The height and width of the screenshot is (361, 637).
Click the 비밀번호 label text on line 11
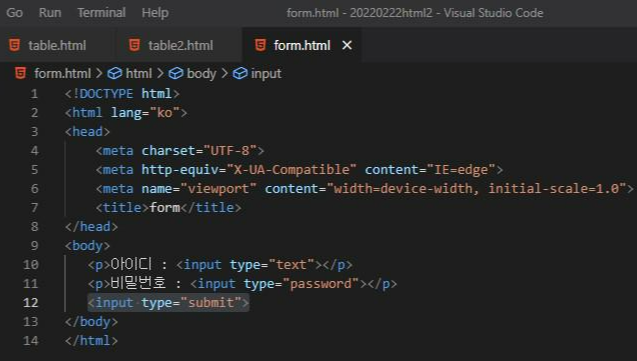pyautogui.click(x=138, y=283)
